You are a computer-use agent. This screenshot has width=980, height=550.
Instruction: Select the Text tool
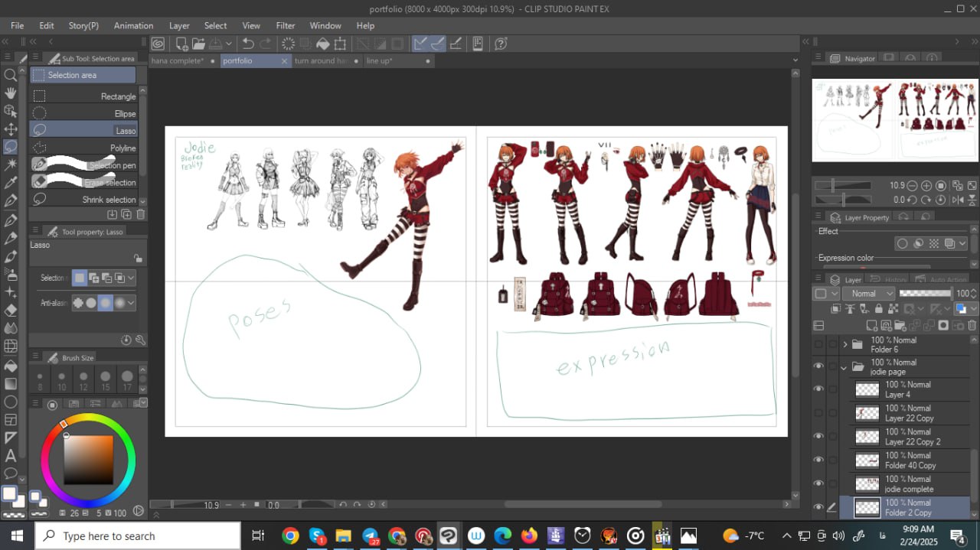(11, 456)
